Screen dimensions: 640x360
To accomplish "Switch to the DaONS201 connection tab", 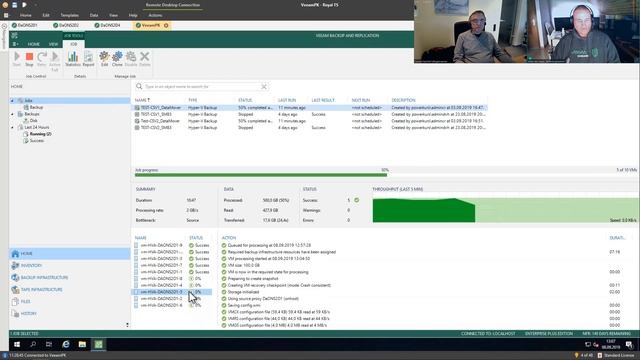I will [x=25, y=25].
